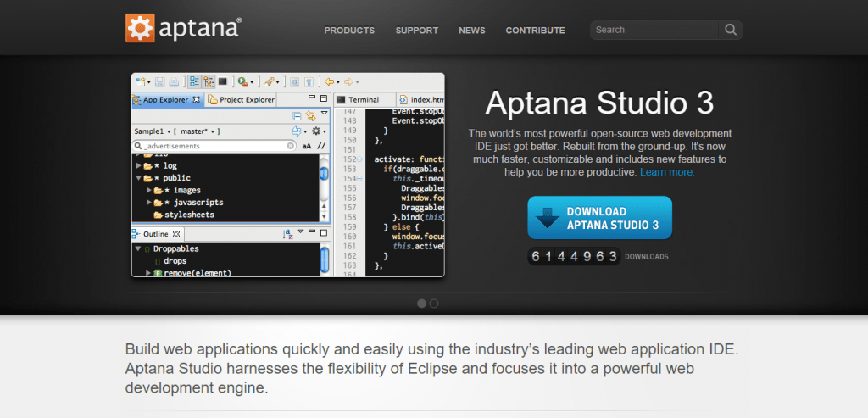Viewport: 868px width, 418px height.
Task: Toggle show whitespace pilcrow icon
Action: [309, 82]
